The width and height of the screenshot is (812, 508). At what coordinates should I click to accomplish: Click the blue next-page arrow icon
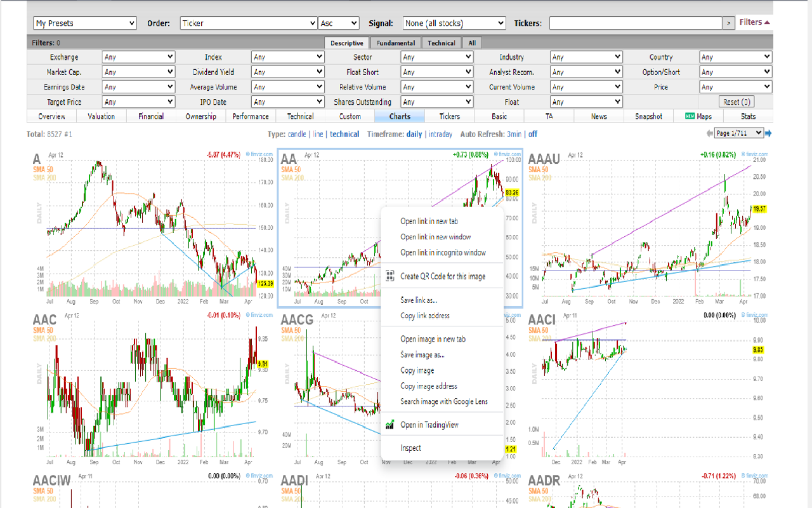pyautogui.click(x=768, y=134)
